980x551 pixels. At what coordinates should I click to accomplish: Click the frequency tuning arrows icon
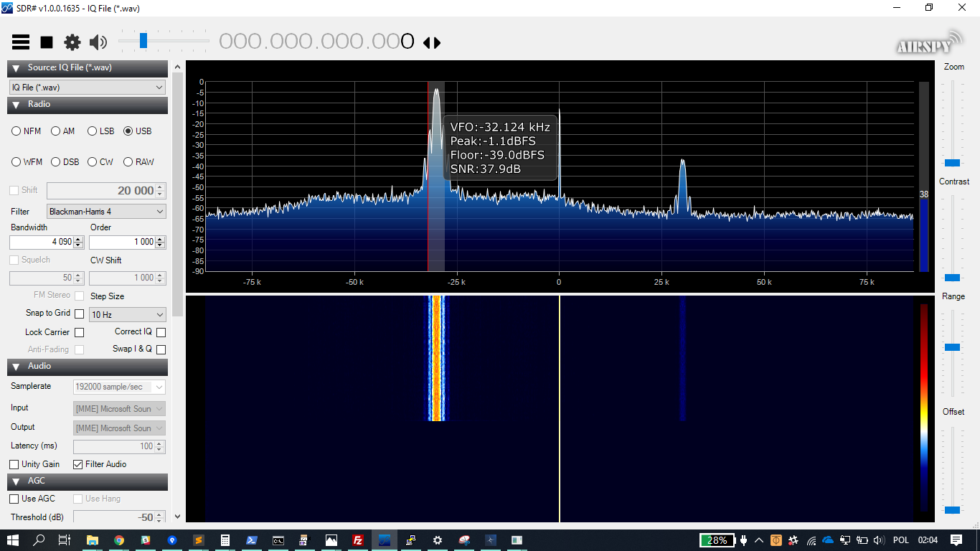point(431,42)
